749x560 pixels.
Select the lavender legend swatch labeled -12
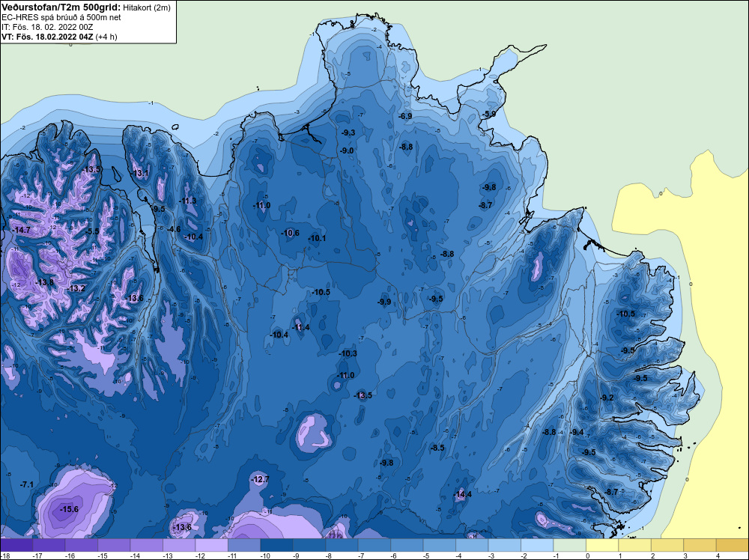click(212, 545)
